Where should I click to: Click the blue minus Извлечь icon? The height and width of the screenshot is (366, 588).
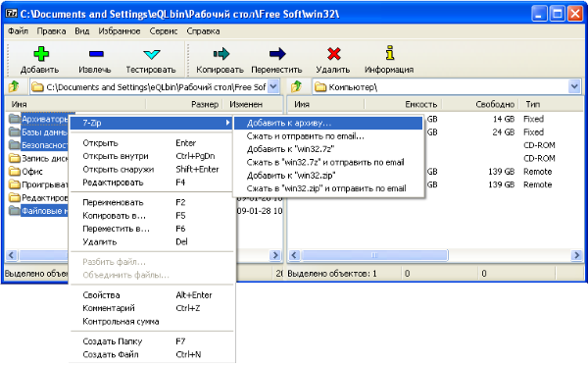coord(96,54)
